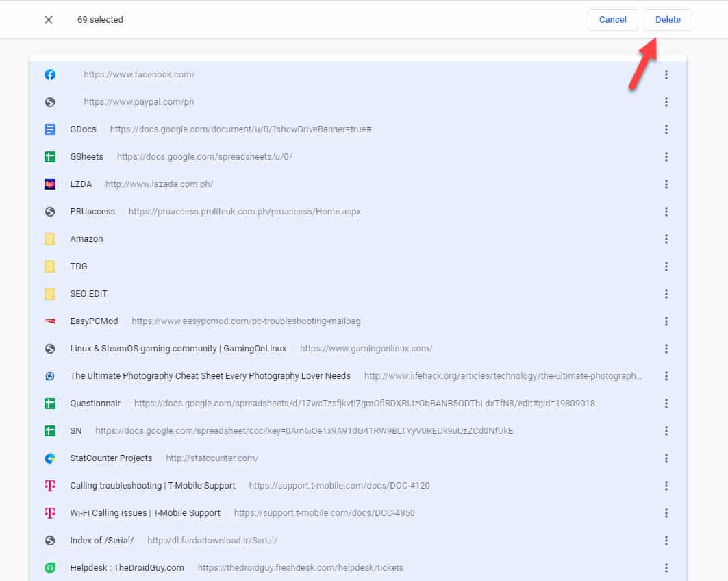Open the three-dot menu for GDocs
The width and height of the screenshot is (728, 581).
tap(666, 129)
